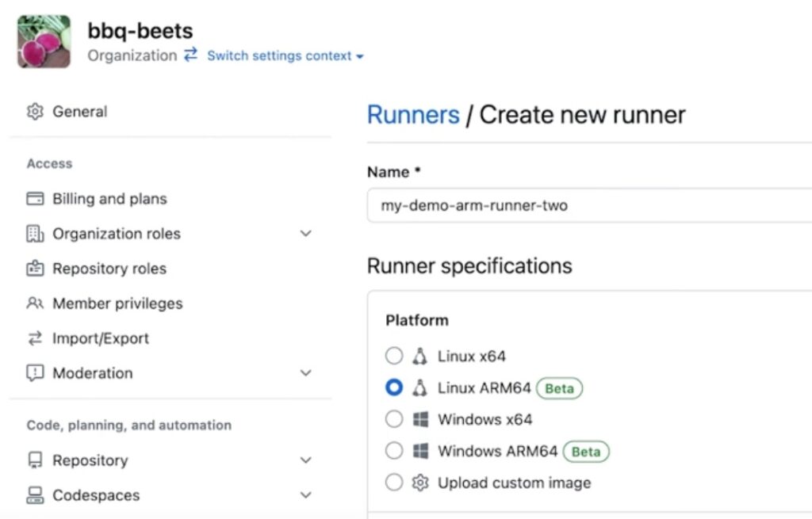
Task: Click the Create new runner title text
Action: 582,115
